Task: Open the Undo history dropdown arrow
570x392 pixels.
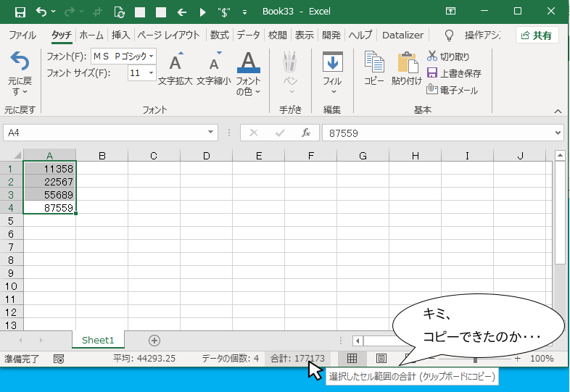Action: coord(54,12)
